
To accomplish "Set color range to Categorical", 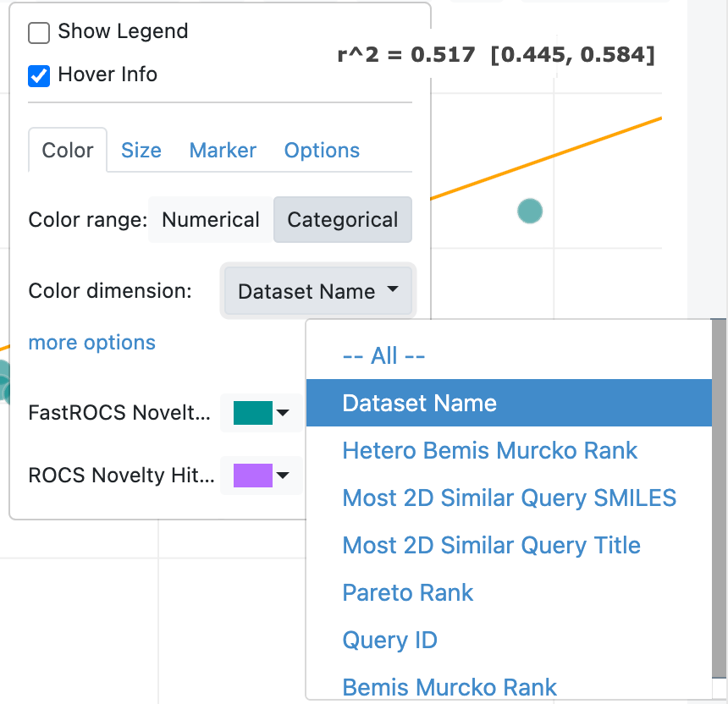I will click(x=342, y=220).
